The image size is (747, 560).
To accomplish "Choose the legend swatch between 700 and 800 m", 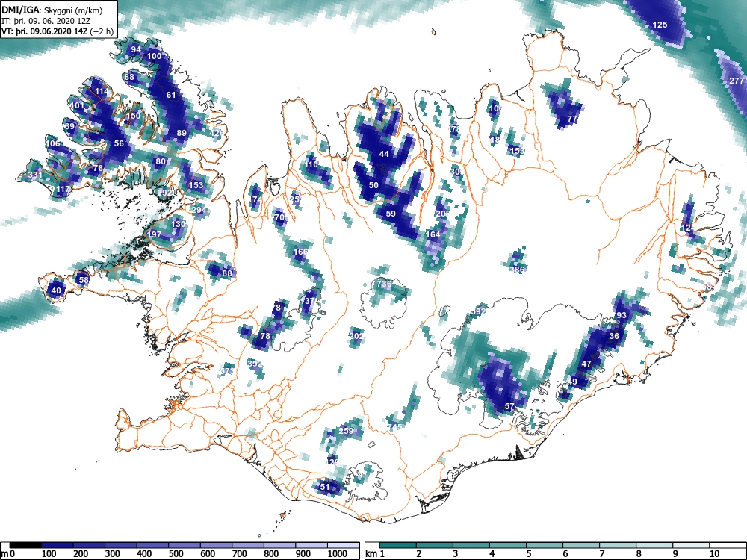I will (248, 545).
